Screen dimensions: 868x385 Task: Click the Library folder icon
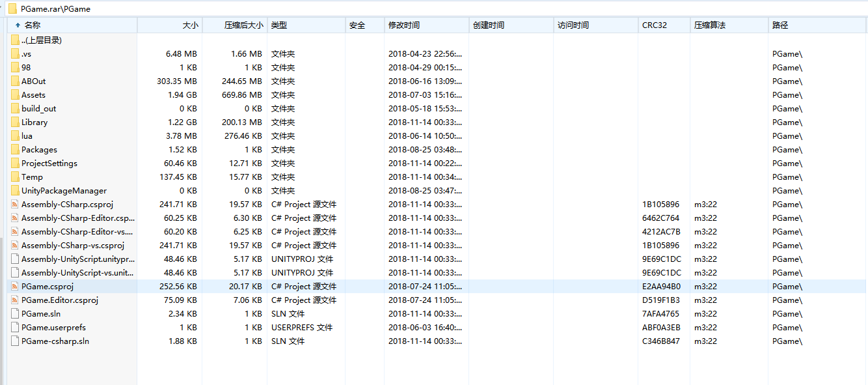coord(15,122)
